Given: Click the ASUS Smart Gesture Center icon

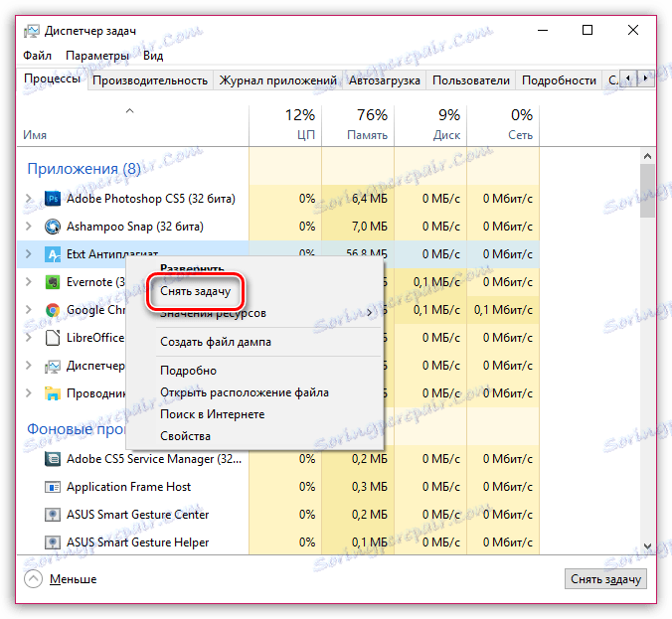Looking at the screenshot, I should [x=53, y=515].
